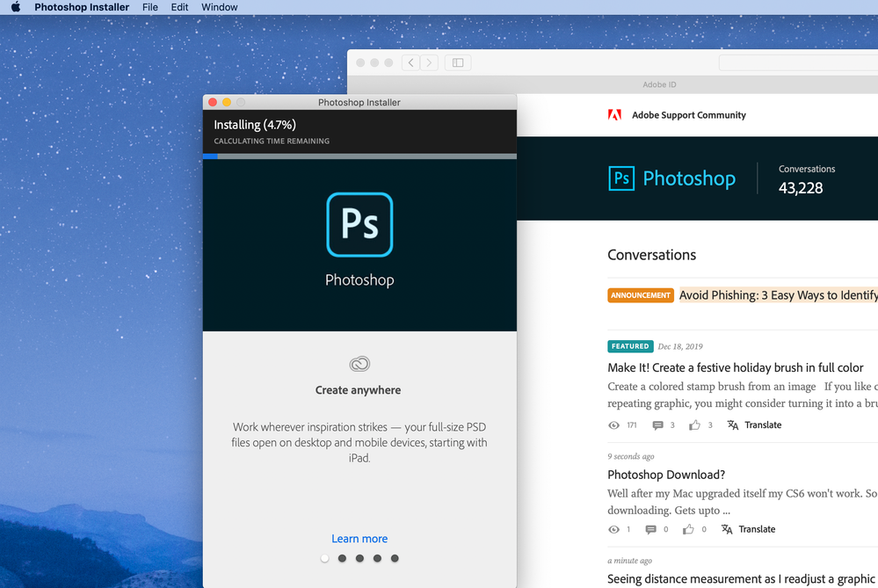Like the festive holiday brush post
Image resolution: width=878 pixels, height=588 pixels.
click(x=695, y=425)
